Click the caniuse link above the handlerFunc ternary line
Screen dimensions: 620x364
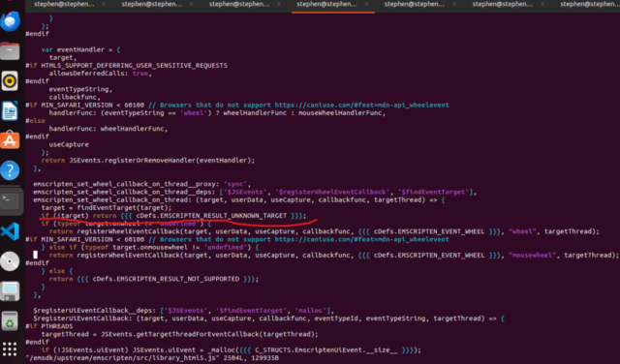[x=361, y=106]
